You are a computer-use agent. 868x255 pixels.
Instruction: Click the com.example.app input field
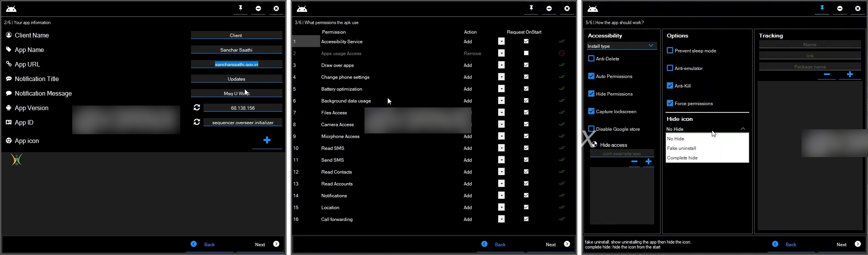pyautogui.click(x=621, y=154)
